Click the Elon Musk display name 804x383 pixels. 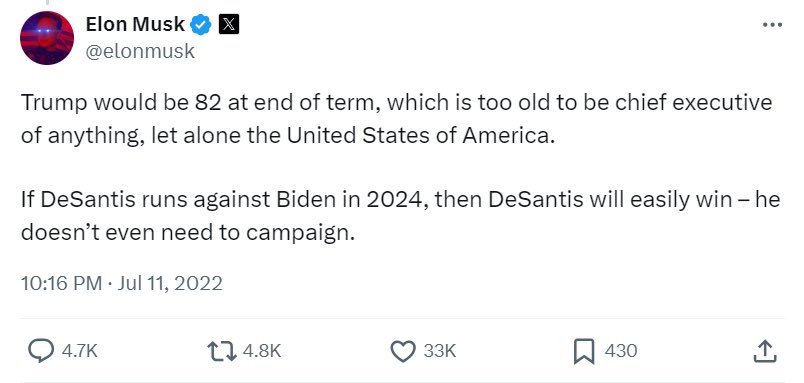coord(135,24)
